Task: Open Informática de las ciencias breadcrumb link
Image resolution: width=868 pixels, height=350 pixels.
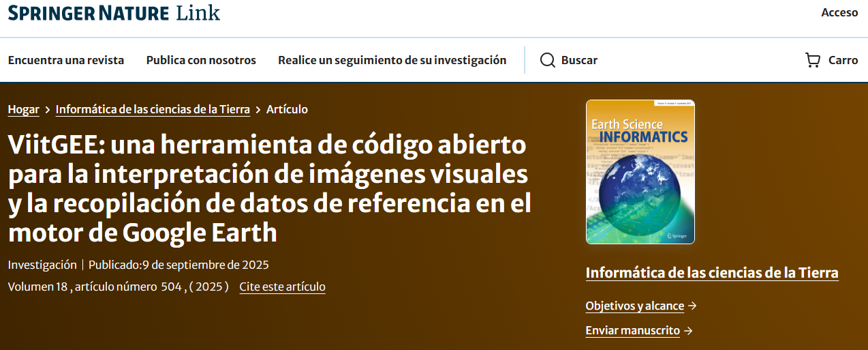Action: coord(153,109)
